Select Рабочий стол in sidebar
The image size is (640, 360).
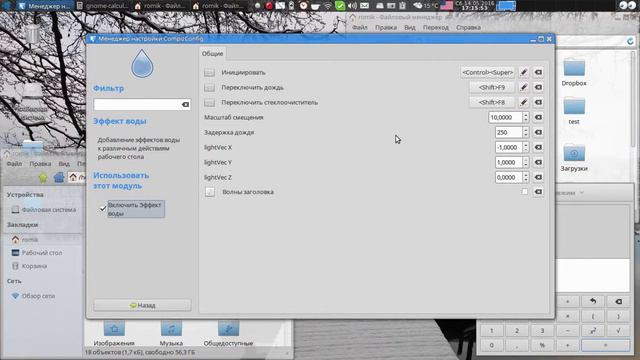[x=42, y=253]
